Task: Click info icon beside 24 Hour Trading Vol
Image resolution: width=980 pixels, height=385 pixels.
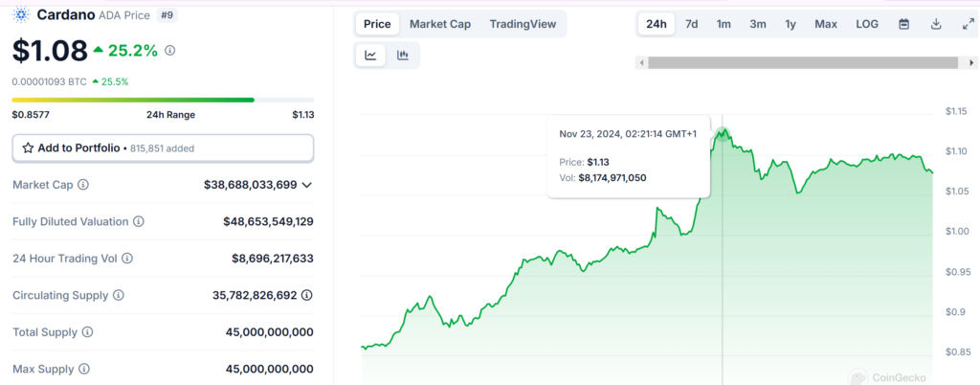Action: pos(127,259)
